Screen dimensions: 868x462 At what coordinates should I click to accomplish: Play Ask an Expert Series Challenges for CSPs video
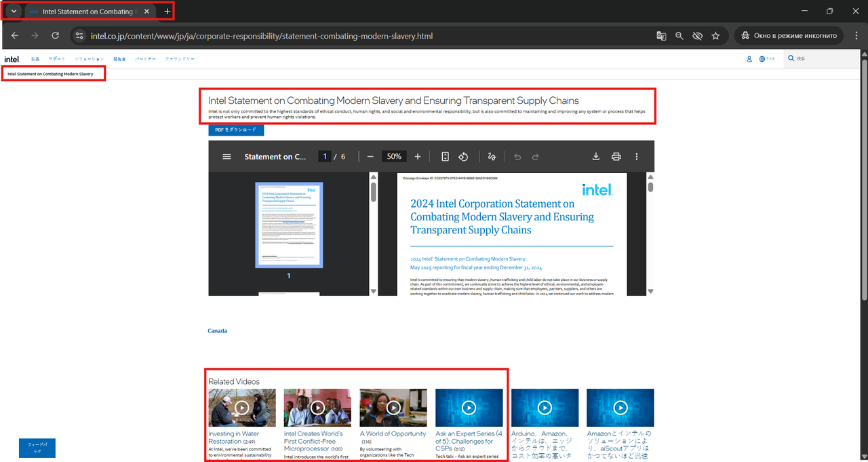pos(469,408)
